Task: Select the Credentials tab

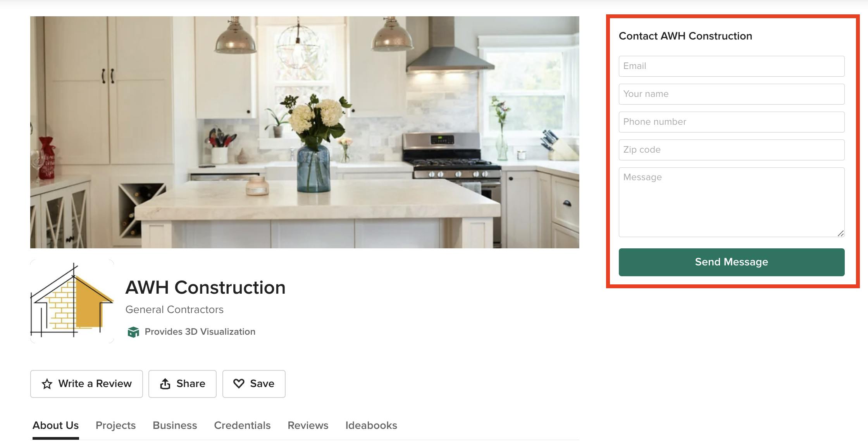Action: click(x=242, y=425)
